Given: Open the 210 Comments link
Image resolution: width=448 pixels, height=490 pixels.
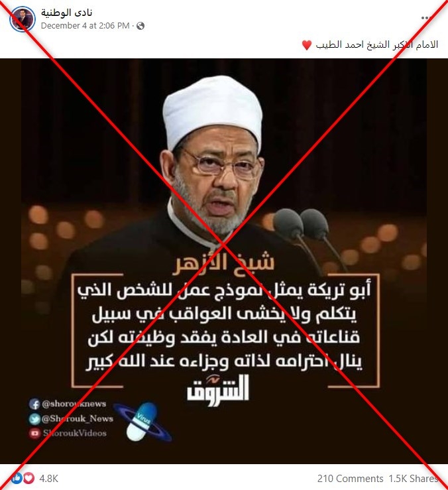Looking at the screenshot, I should 350,479.
